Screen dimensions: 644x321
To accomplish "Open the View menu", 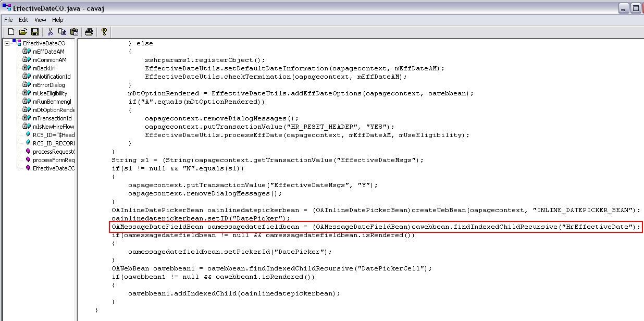I will coord(40,20).
